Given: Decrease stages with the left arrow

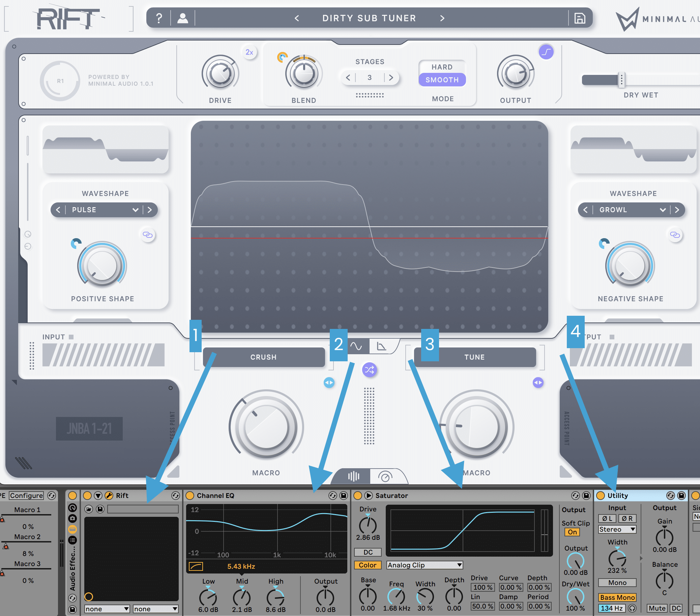Looking at the screenshot, I should (x=348, y=78).
